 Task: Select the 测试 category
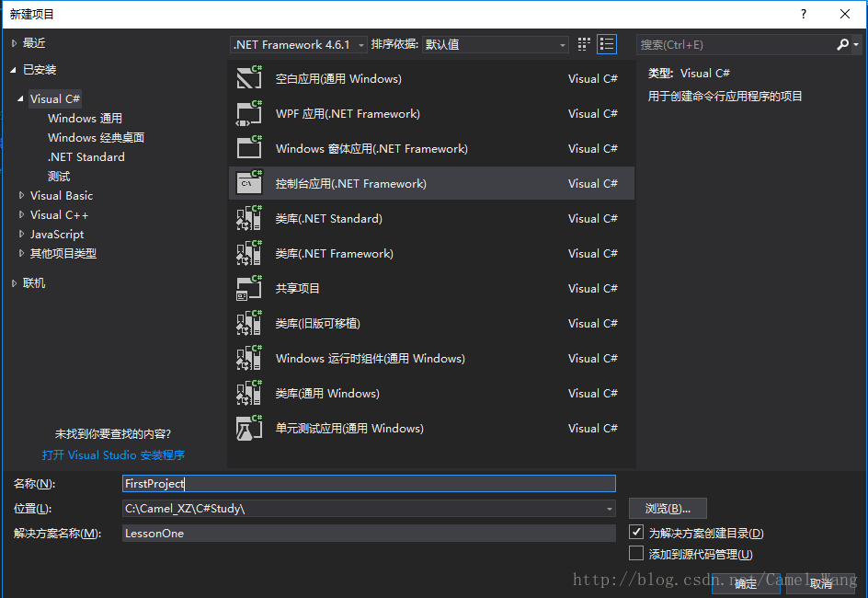(59, 176)
